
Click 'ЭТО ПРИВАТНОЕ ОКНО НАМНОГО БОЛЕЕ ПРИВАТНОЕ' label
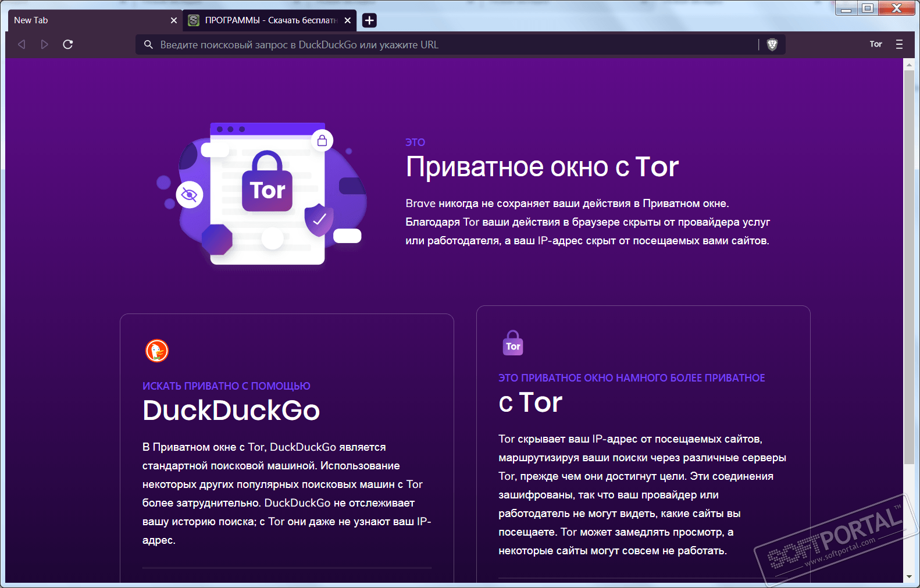[632, 378]
